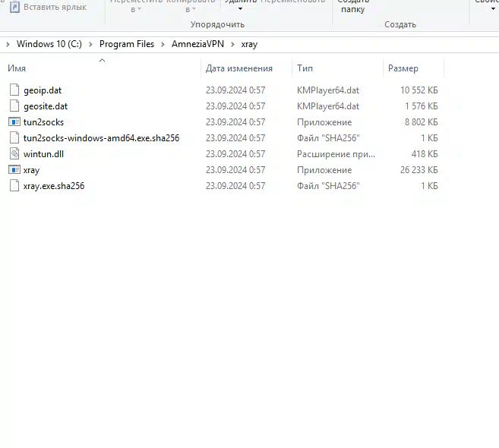Select the wintun.dll file name

43,154
